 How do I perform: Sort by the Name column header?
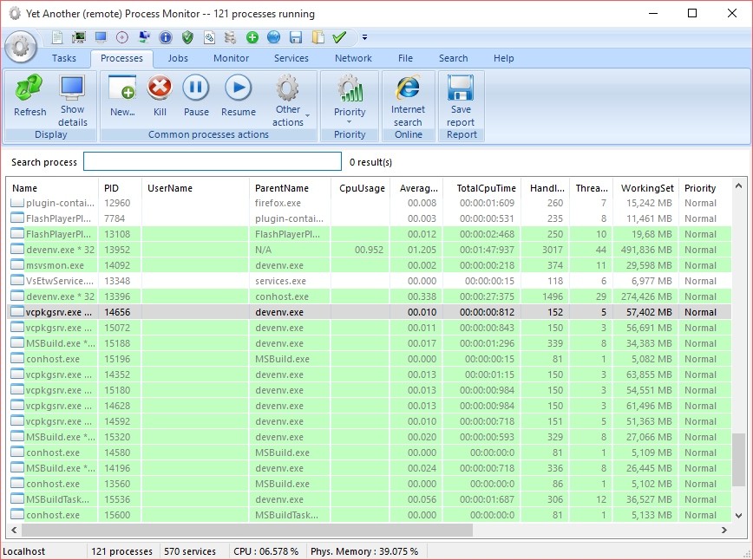coord(52,188)
